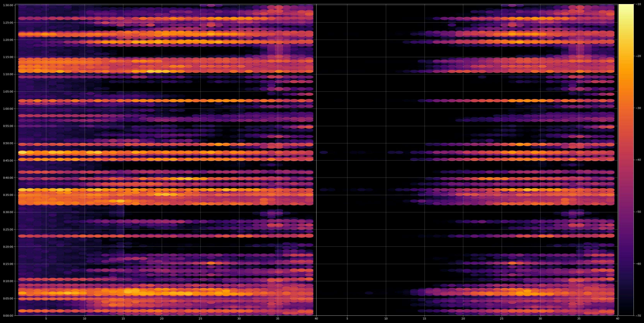Click the 0:20:00 y-axis tick label
The height and width of the screenshot is (323, 644).
8,246
